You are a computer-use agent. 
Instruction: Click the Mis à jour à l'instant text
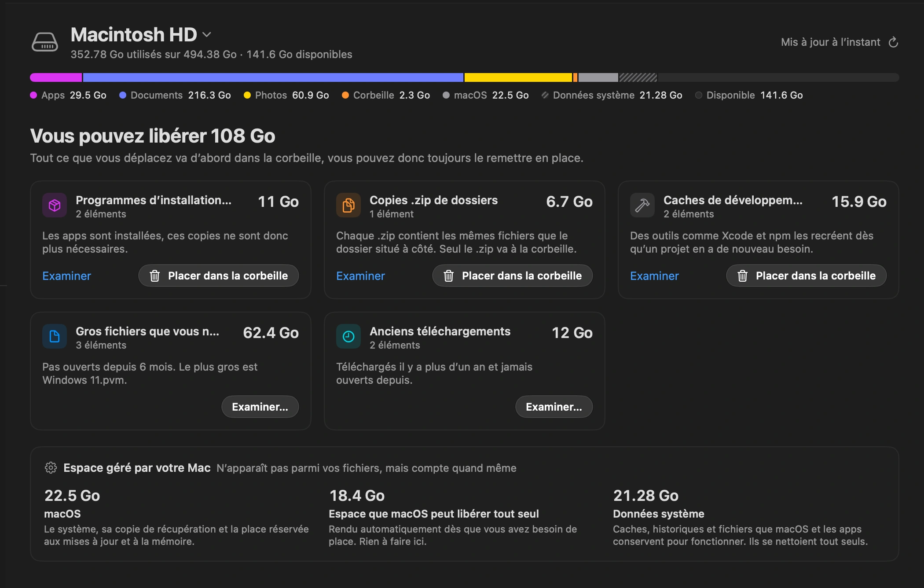tap(831, 42)
